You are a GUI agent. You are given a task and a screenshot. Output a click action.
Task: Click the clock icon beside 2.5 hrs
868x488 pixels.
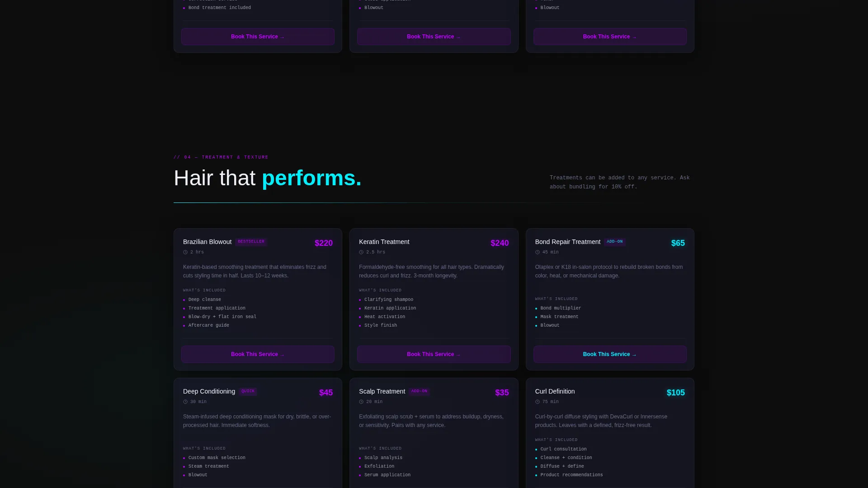361,253
